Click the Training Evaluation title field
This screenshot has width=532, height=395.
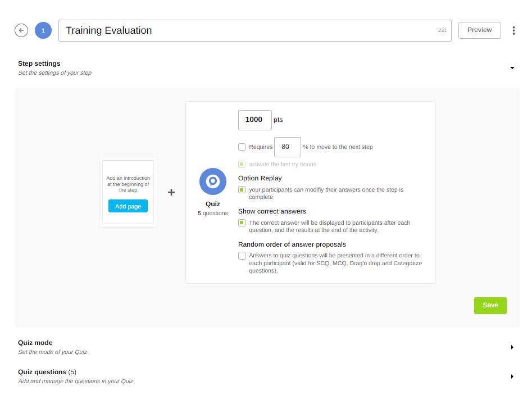tap(247, 30)
